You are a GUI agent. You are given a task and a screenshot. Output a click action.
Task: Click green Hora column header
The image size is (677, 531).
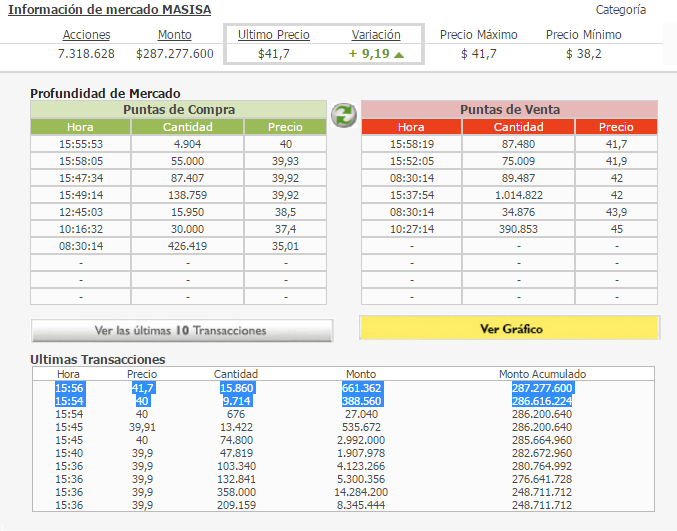pyautogui.click(x=80, y=127)
